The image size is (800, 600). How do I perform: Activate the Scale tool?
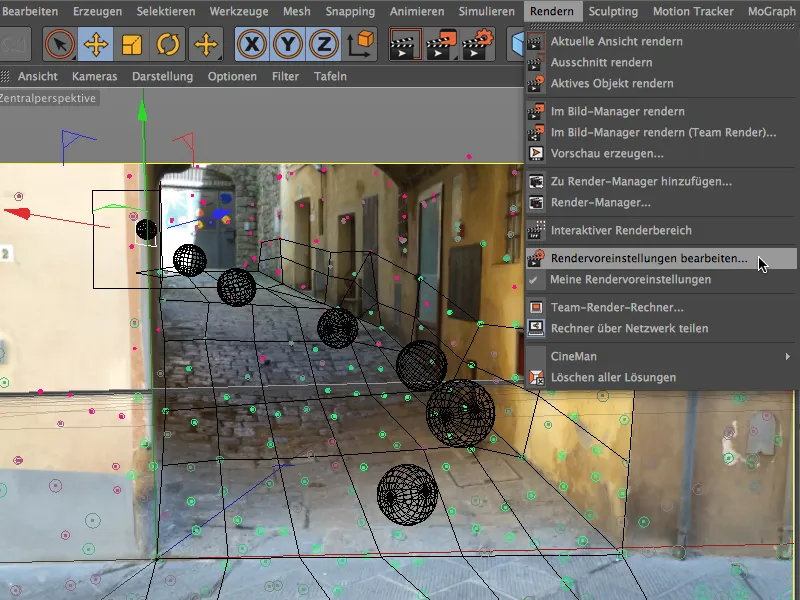point(131,45)
